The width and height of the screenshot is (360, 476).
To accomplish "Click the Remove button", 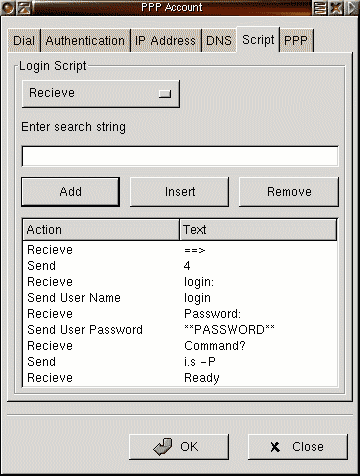I will coord(289,192).
